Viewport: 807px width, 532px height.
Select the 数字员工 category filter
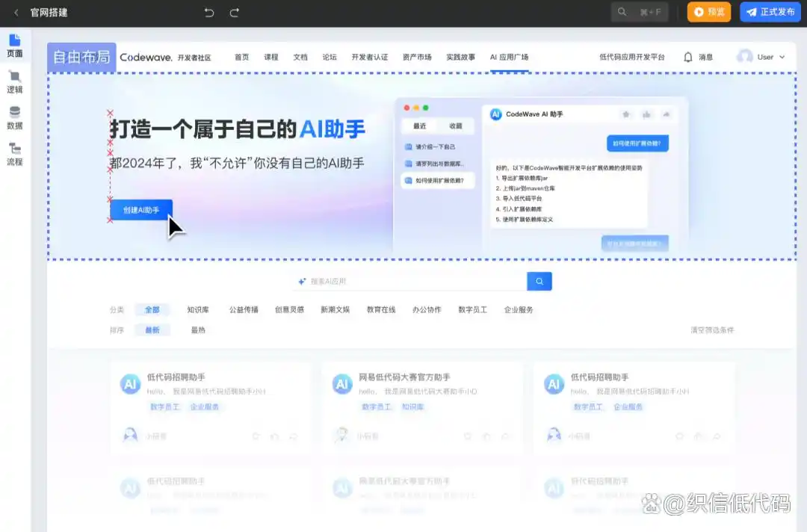click(473, 309)
